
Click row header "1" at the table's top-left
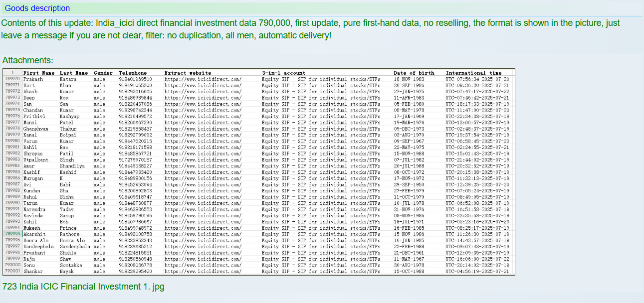(x=12, y=73)
